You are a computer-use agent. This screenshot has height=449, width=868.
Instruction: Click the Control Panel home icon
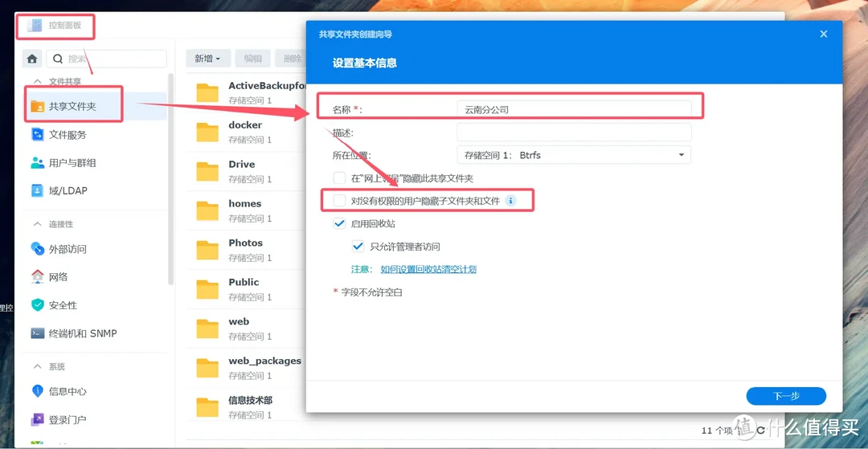[x=32, y=59]
